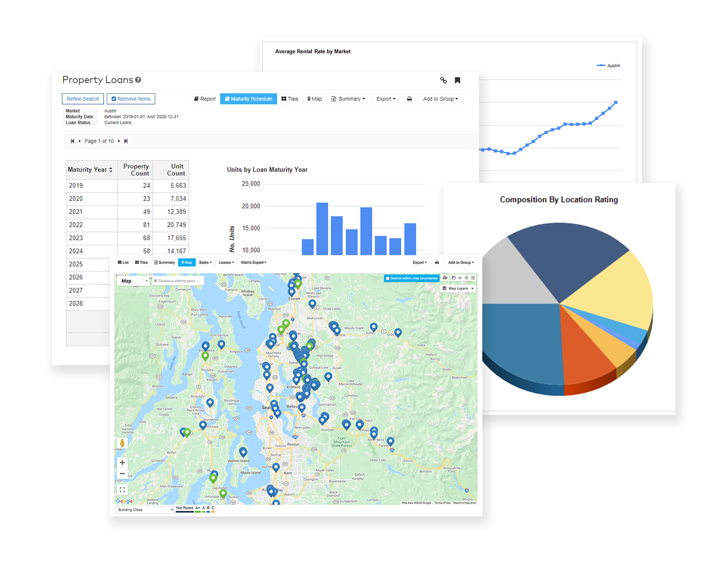
Task: Toggle the Remove Items checkbox
Action: click(114, 98)
